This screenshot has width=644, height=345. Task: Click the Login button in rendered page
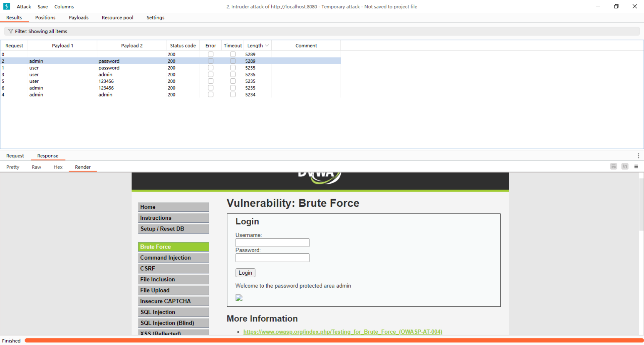(245, 273)
